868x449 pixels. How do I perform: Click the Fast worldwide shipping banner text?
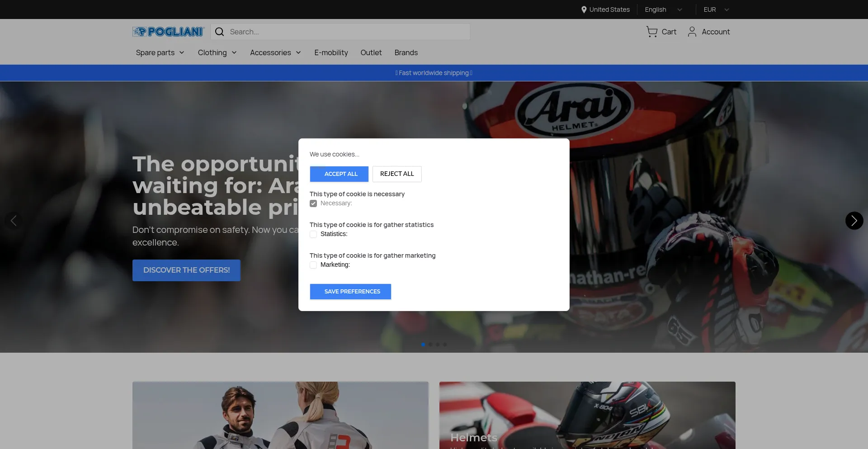click(434, 73)
